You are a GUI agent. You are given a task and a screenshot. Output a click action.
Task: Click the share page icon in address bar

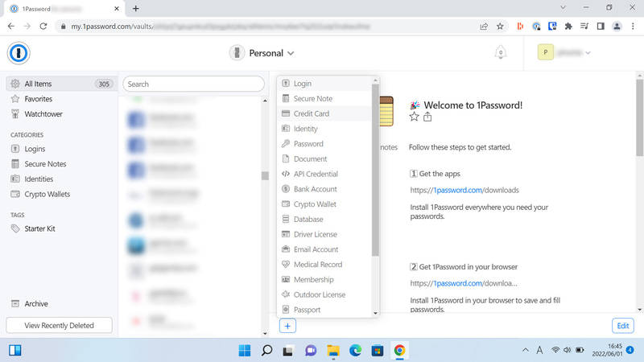pyautogui.click(x=484, y=27)
